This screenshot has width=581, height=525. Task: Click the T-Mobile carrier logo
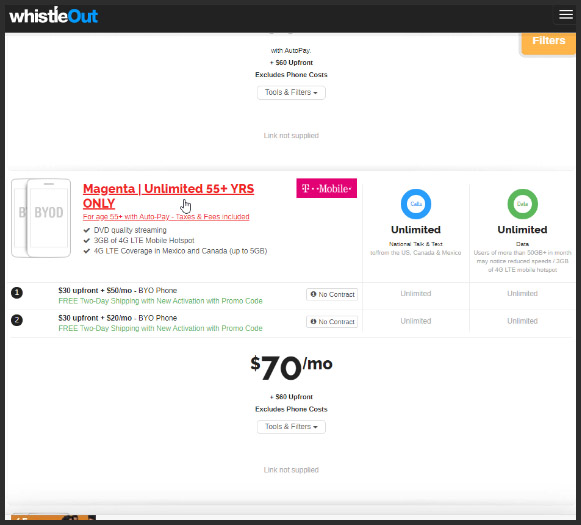pyautogui.click(x=326, y=188)
